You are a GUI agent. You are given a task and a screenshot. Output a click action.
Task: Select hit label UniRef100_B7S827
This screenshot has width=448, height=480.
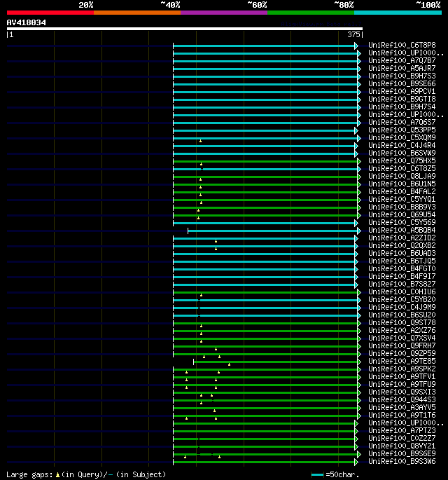pos(402,284)
